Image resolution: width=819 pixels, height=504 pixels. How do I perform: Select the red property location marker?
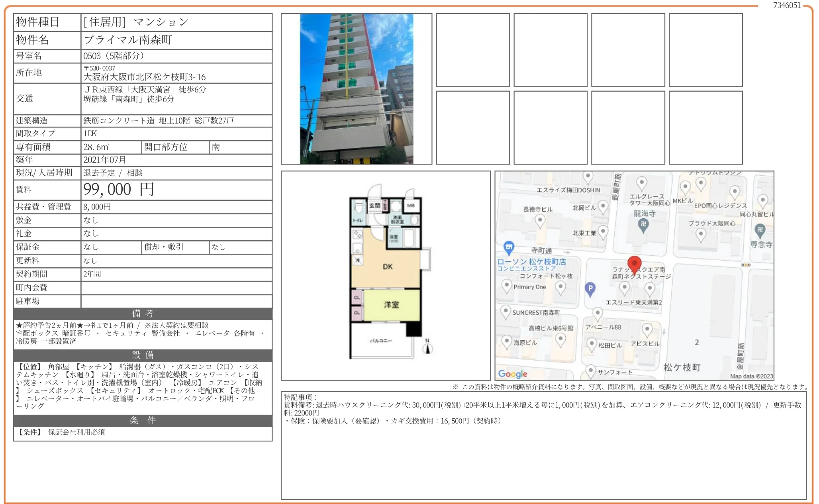click(635, 263)
